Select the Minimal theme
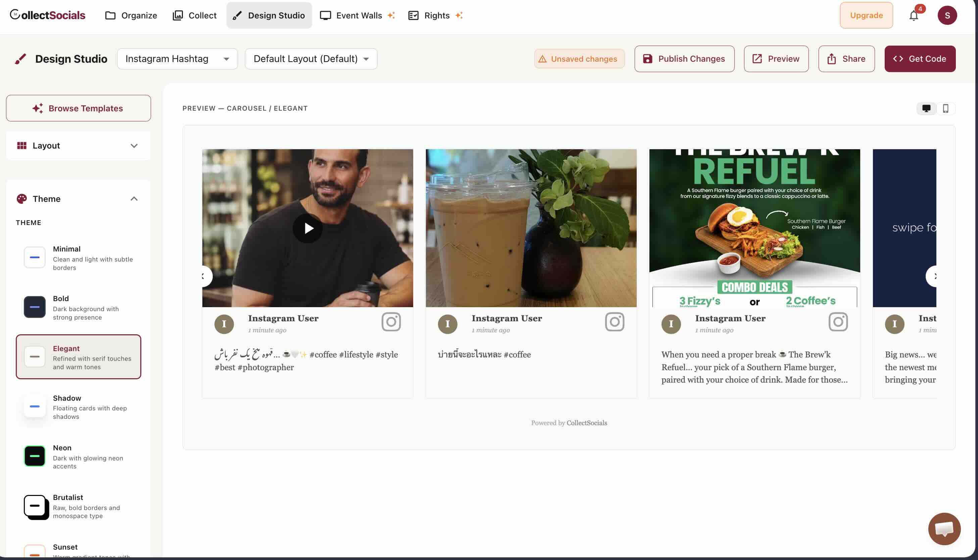This screenshot has height=560, width=978. 79,258
